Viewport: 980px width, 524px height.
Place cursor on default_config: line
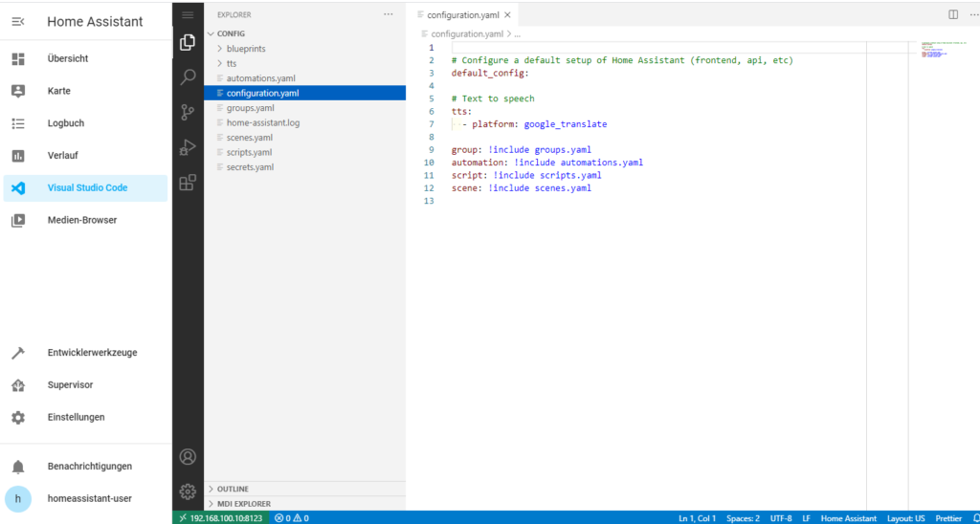(490, 73)
